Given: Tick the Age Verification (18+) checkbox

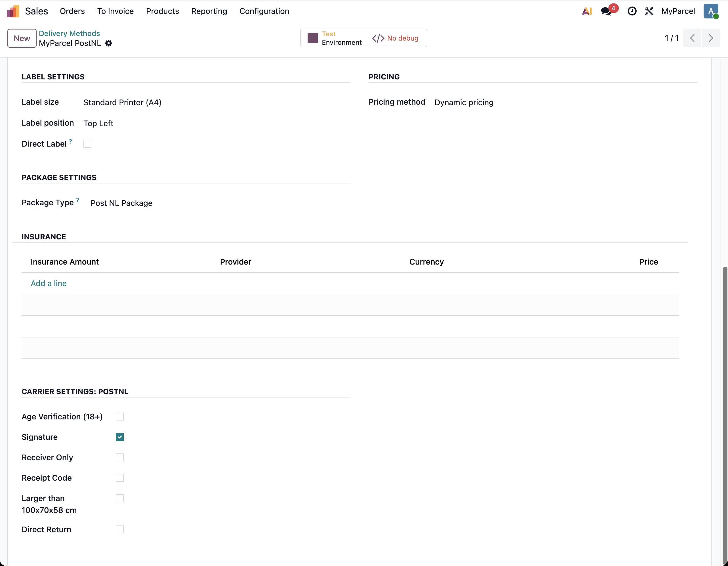Looking at the screenshot, I should [120, 417].
